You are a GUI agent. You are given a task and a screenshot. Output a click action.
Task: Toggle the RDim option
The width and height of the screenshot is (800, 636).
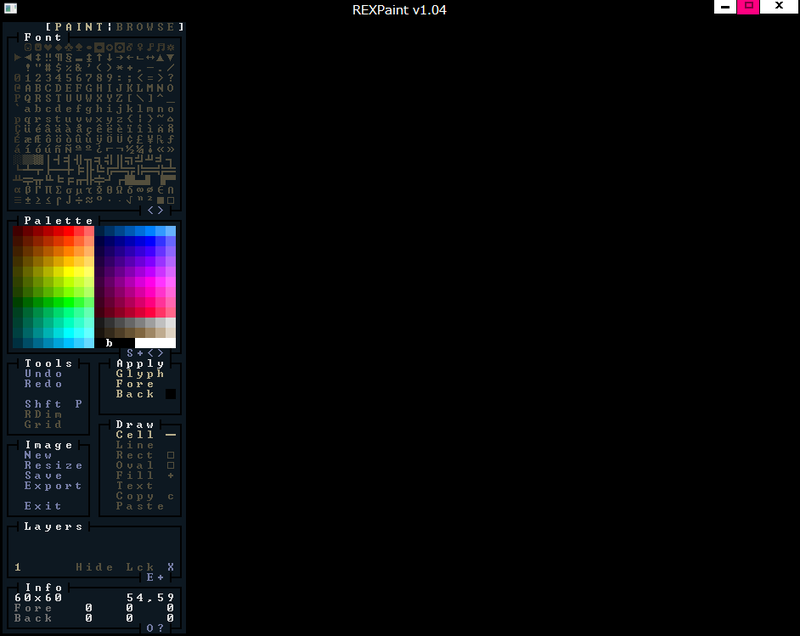pyautogui.click(x=43, y=415)
